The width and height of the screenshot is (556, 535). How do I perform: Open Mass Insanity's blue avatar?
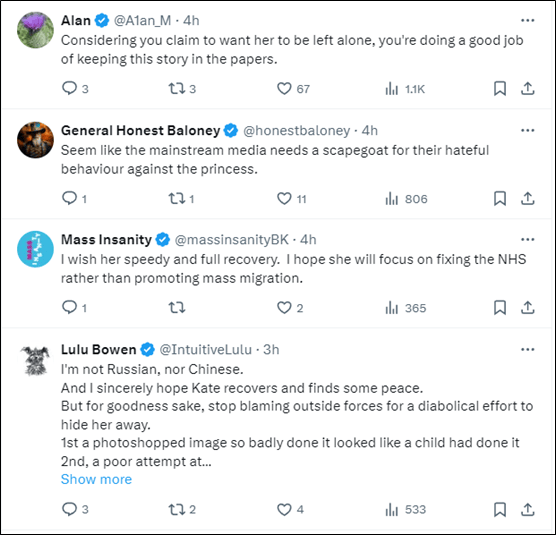35,249
